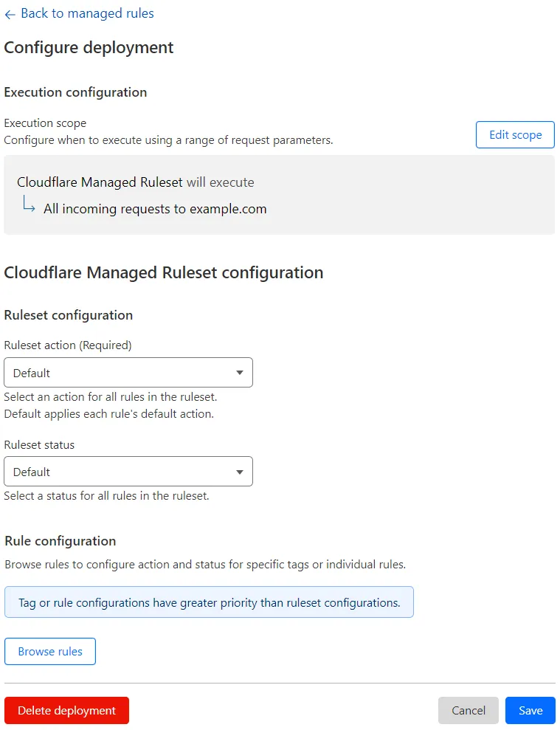Click the Edit scope button
This screenshot has width=560, height=730.
pyautogui.click(x=514, y=134)
